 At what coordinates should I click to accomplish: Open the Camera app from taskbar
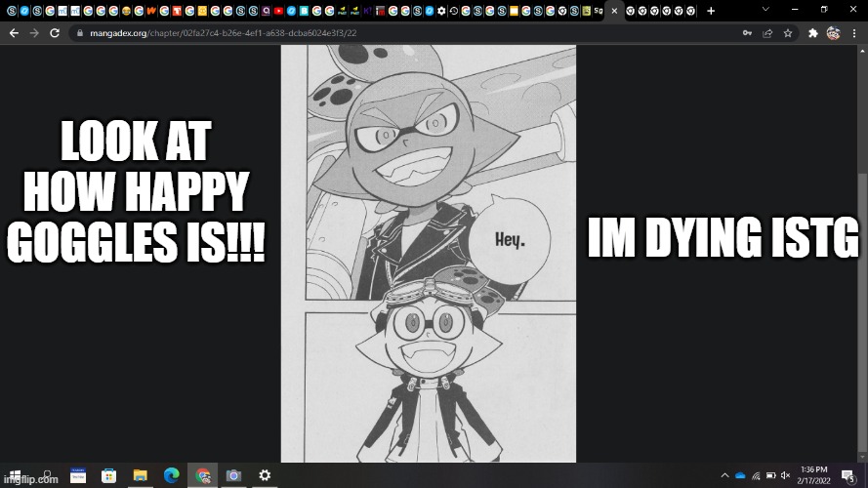[233, 475]
